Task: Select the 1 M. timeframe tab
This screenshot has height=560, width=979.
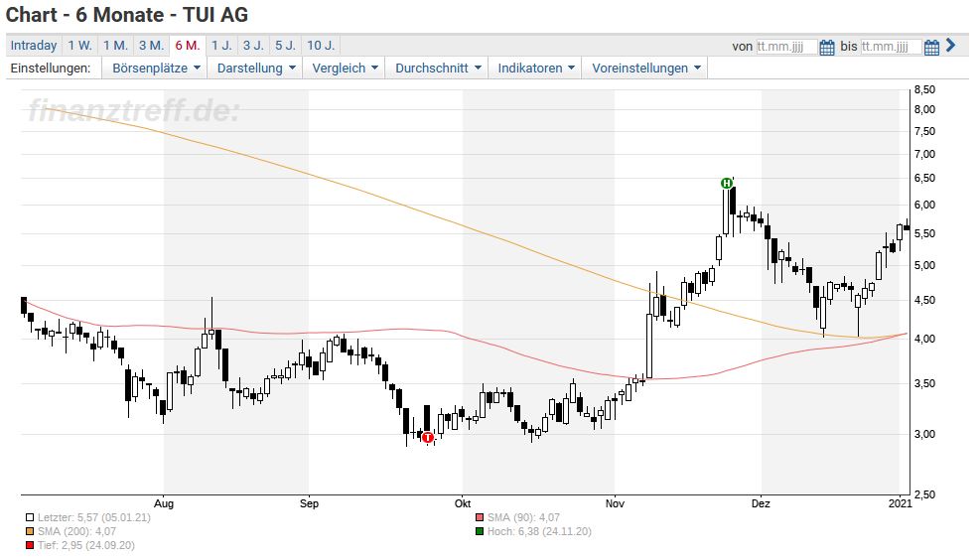Action: pos(115,46)
